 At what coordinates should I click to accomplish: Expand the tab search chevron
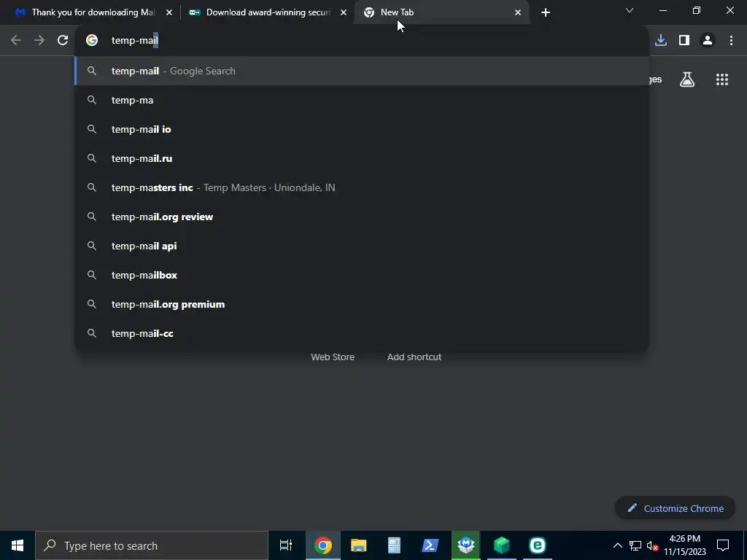tap(630, 10)
